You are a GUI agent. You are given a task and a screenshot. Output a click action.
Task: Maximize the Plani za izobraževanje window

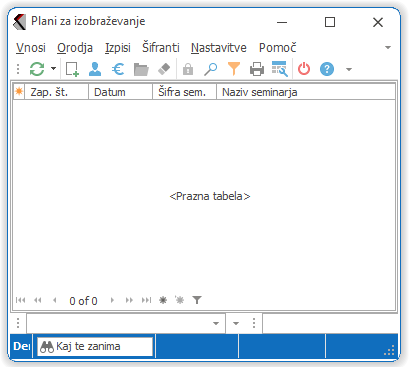click(330, 22)
